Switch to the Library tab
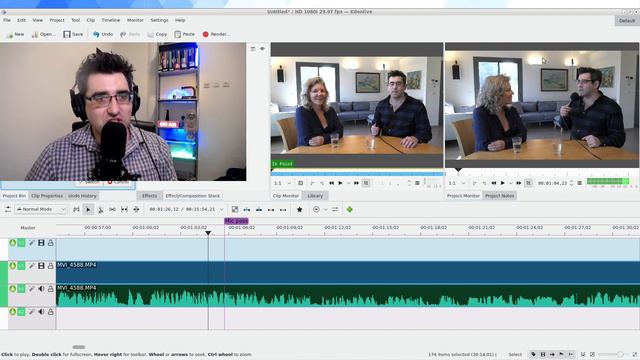This screenshot has height=360, width=640. (x=315, y=196)
